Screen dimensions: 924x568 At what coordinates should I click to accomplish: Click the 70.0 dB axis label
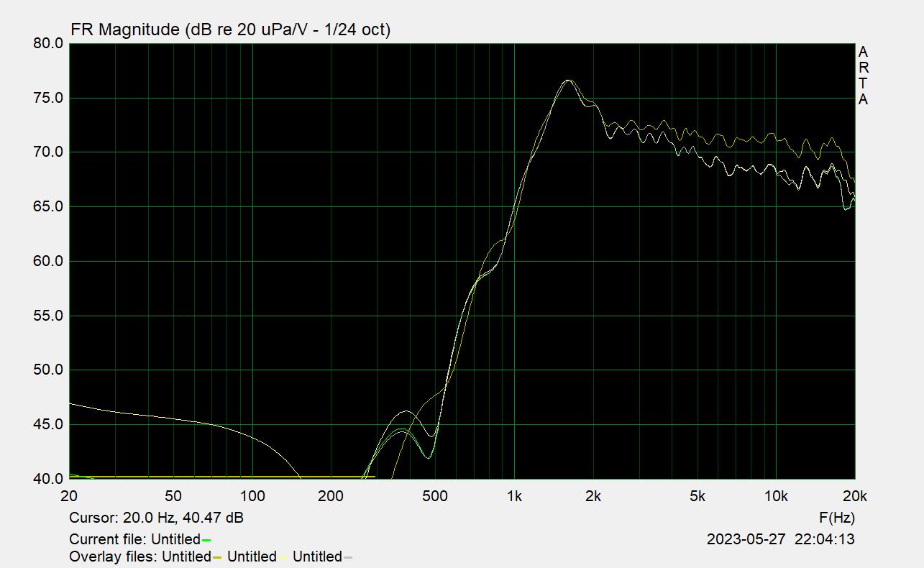click(x=49, y=152)
